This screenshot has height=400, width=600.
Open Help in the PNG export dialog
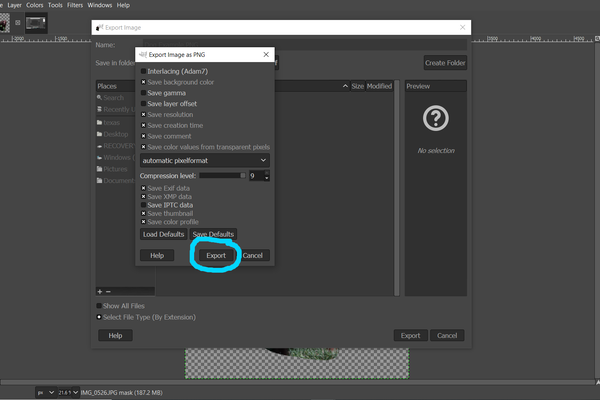(x=157, y=255)
